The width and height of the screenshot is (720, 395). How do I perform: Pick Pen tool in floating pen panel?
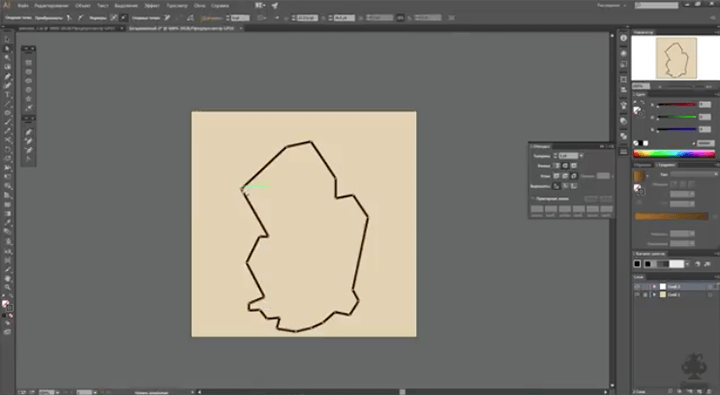tap(28, 132)
